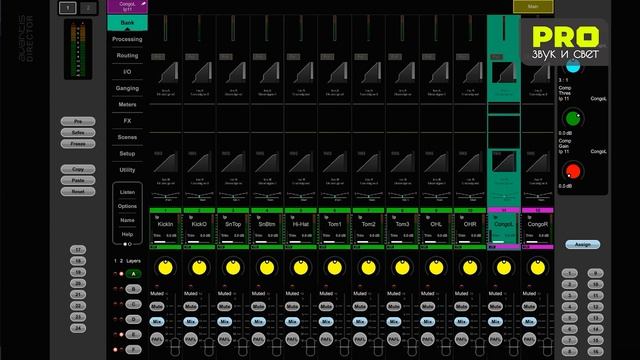Click the main stereo level meter
Viewport: 640px width, 360px height.
tap(78, 49)
